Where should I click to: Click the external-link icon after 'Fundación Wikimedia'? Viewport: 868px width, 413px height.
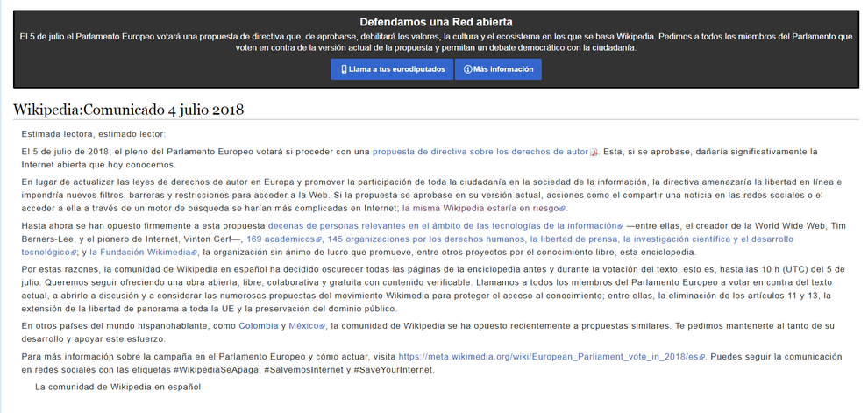coord(195,253)
